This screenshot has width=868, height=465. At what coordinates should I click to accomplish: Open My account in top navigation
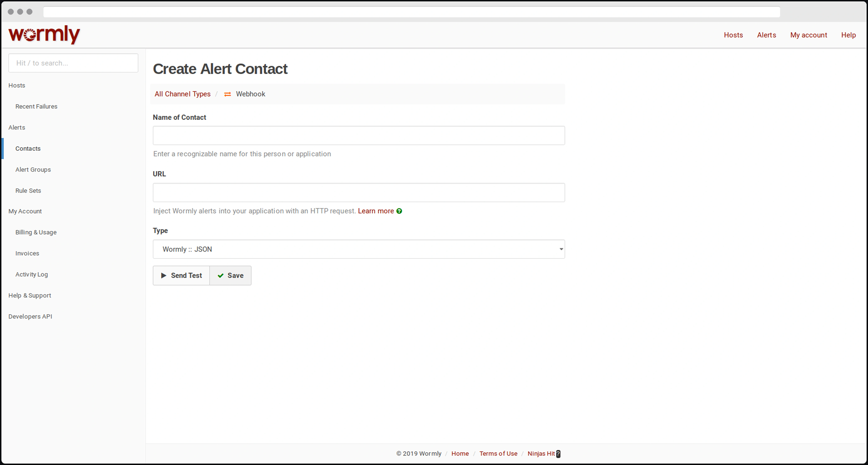click(808, 35)
